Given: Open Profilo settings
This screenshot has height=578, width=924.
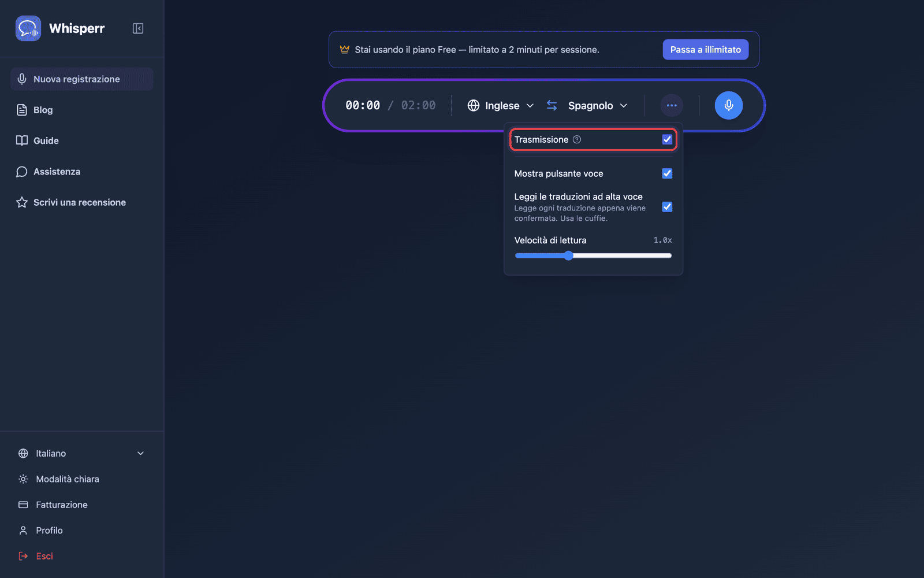Looking at the screenshot, I should [x=81, y=530].
